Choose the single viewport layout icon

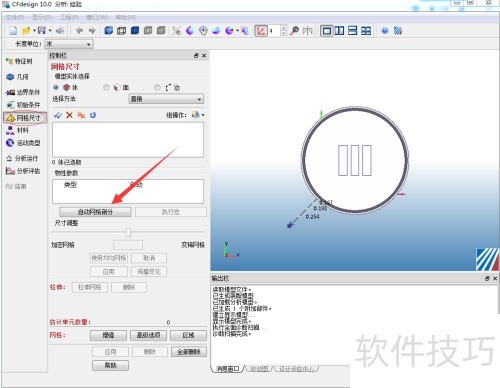326,31
